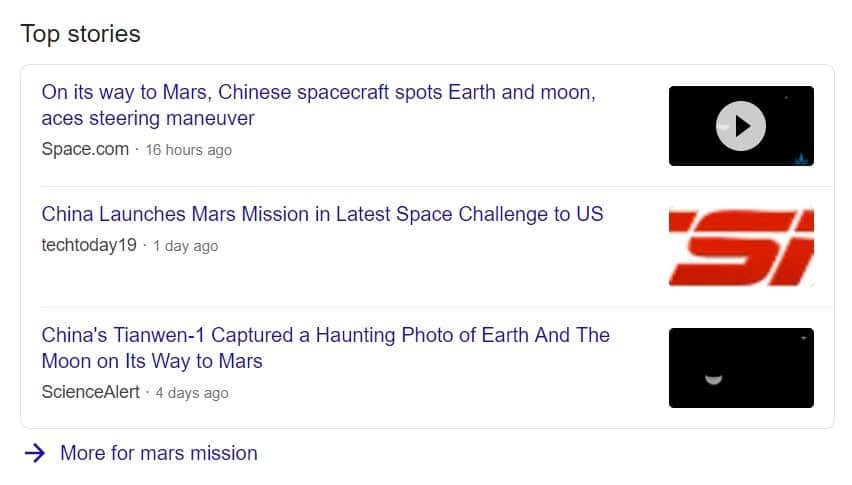Click the techtoday19 source label
The image size is (852, 485).
pos(89,245)
